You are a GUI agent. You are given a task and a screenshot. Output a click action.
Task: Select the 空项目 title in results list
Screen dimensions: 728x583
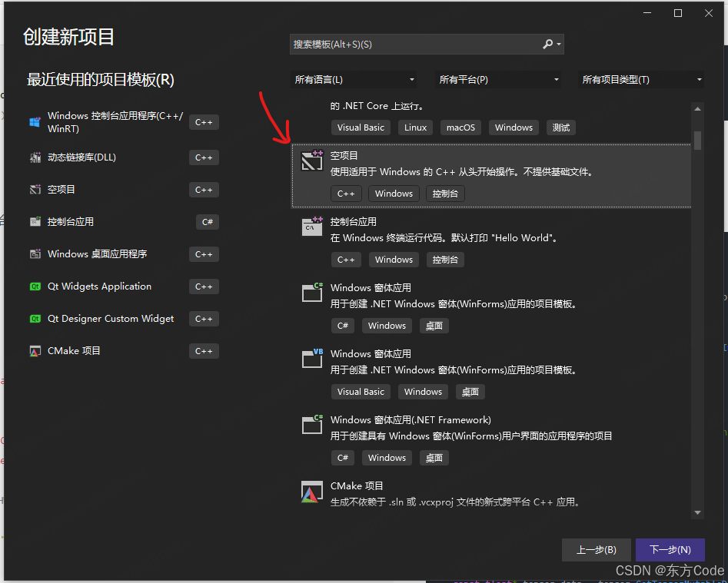click(344, 156)
